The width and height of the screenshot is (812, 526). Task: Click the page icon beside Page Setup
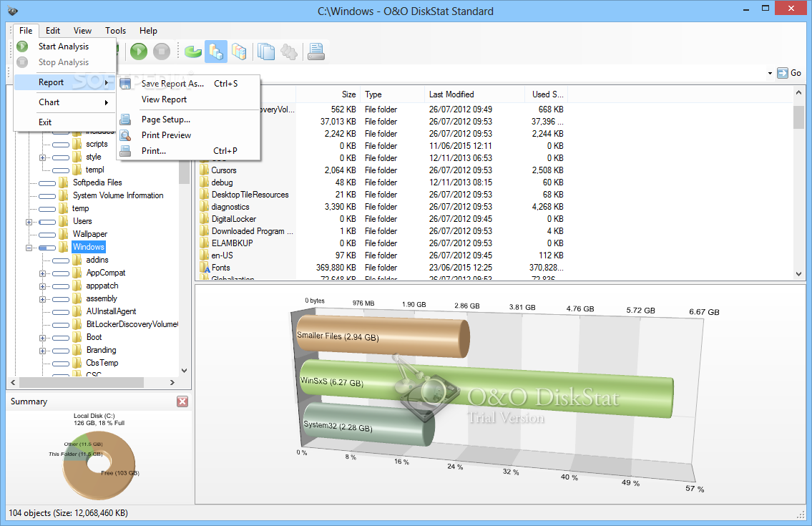125,120
